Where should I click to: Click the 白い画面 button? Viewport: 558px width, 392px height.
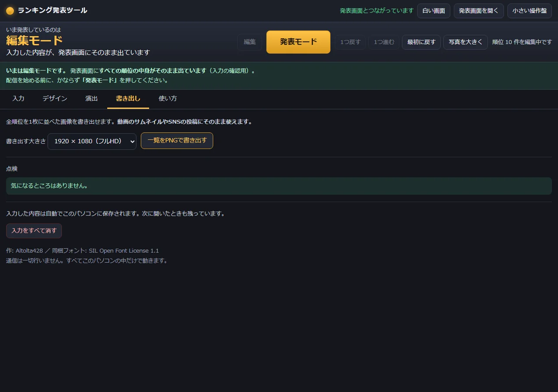pos(434,11)
